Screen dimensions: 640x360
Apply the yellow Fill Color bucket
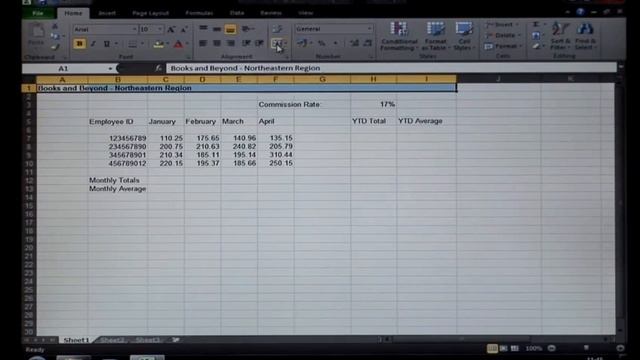click(x=158, y=44)
